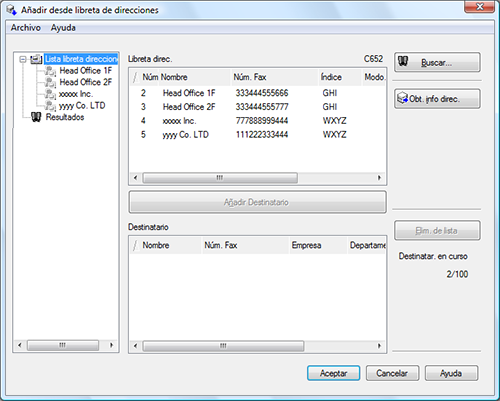Click the binoculars icon beside Resultados
The width and height of the screenshot is (500, 401).
pyautogui.click(x=36, y=117)
